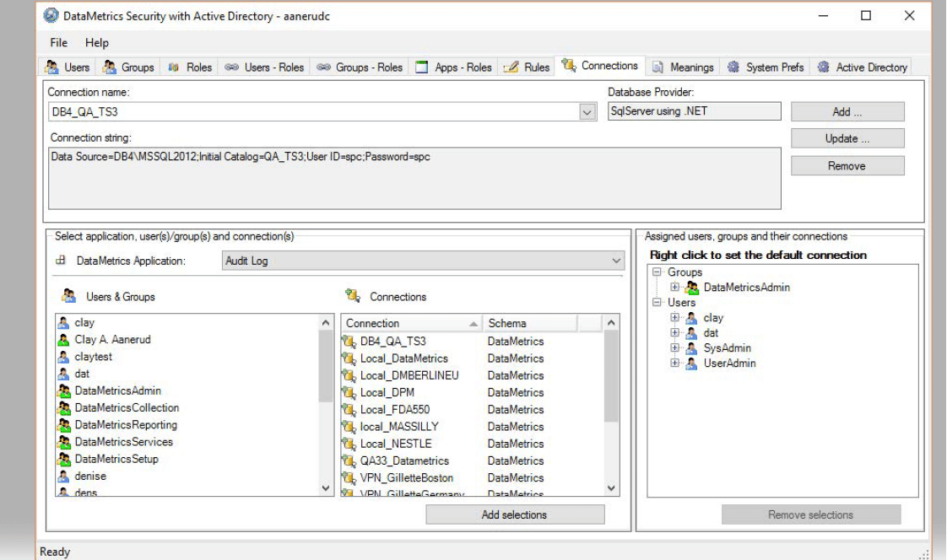Switch to the Roles tab
The height and width of the screenshot is (560, 947).
point(190,67)
